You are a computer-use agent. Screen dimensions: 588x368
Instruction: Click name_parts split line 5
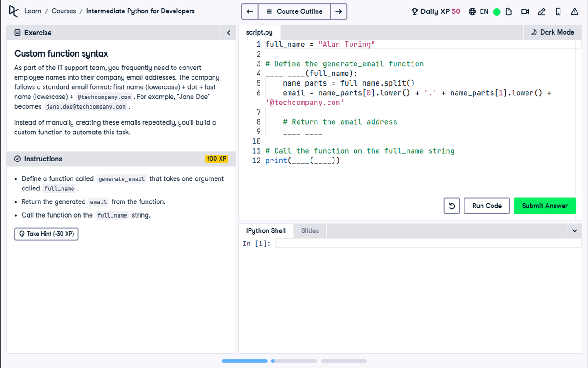[x=349, y=83]
